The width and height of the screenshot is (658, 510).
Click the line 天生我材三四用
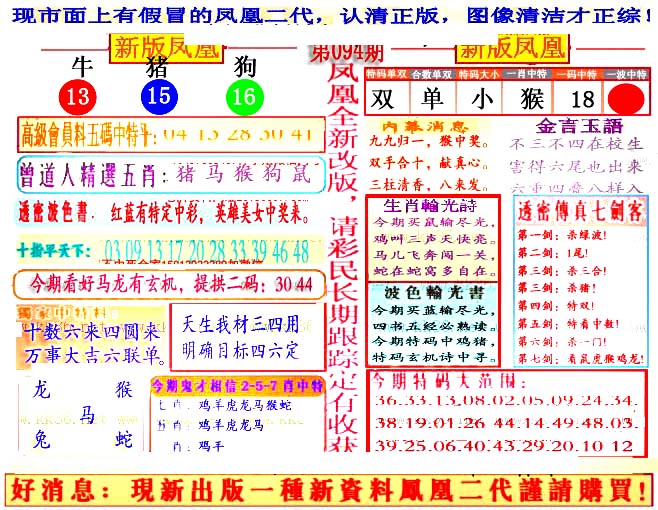pyautogui.click(x=240, y=324)
